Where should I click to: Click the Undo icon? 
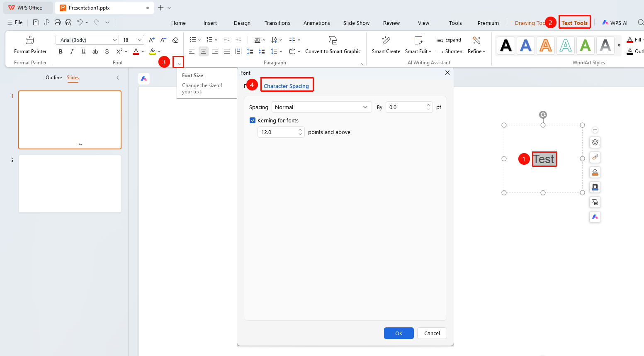click(x=80, y=22)
